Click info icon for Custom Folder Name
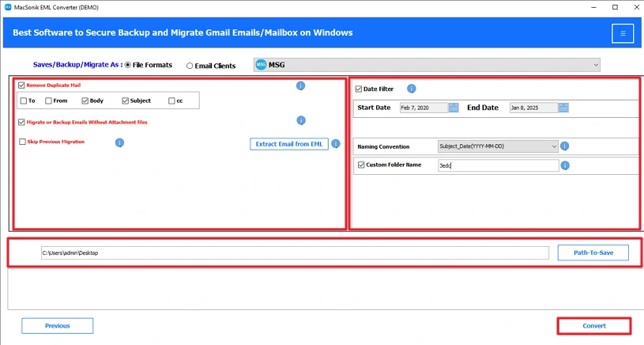 pos(565,165)
